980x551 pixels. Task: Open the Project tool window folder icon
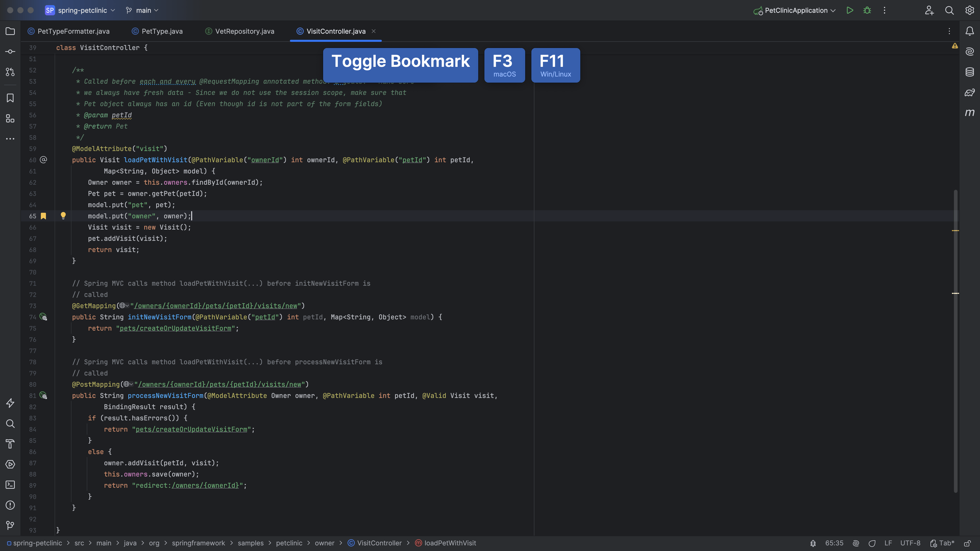tap(10, 31)
